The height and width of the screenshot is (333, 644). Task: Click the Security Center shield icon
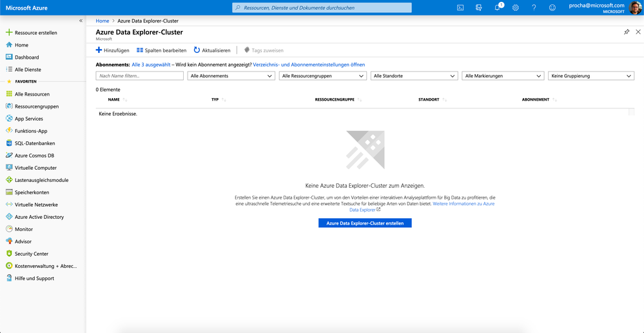9,254
